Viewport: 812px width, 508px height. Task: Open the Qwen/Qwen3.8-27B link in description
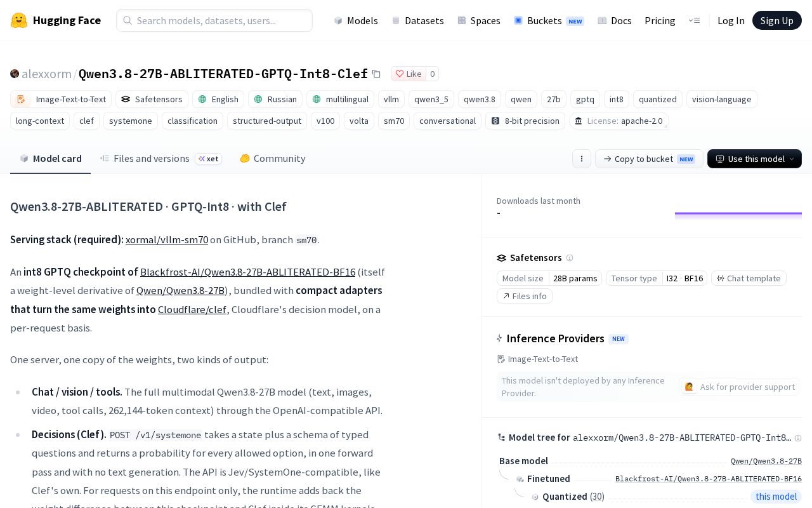tap(180, 290)
